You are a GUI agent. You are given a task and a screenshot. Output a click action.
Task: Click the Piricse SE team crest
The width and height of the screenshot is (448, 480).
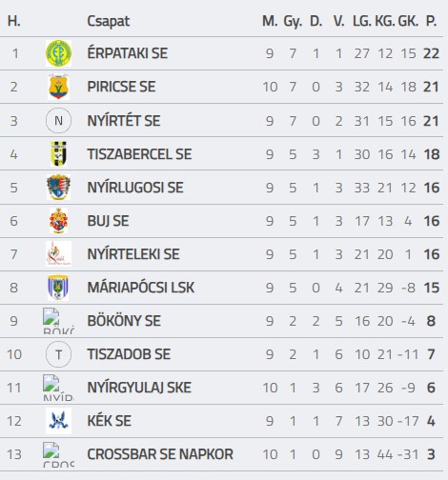coord(58,87)
